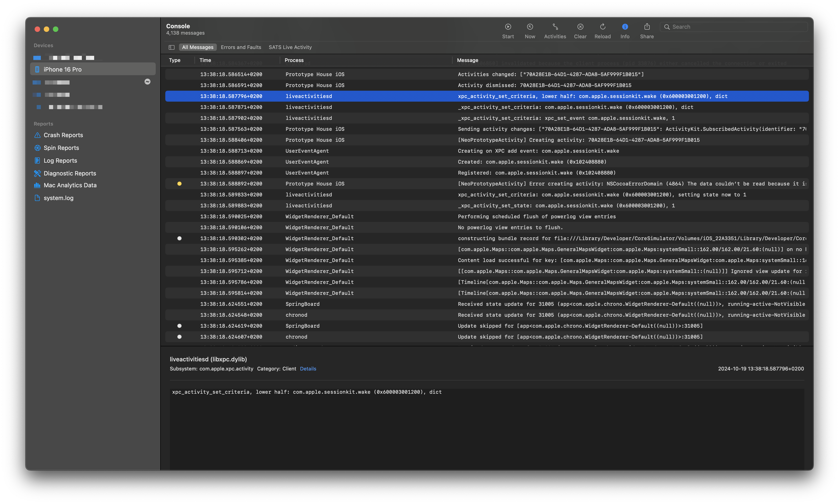
Task: Click the Spin Reports icon
Action: tap(37, 148)
